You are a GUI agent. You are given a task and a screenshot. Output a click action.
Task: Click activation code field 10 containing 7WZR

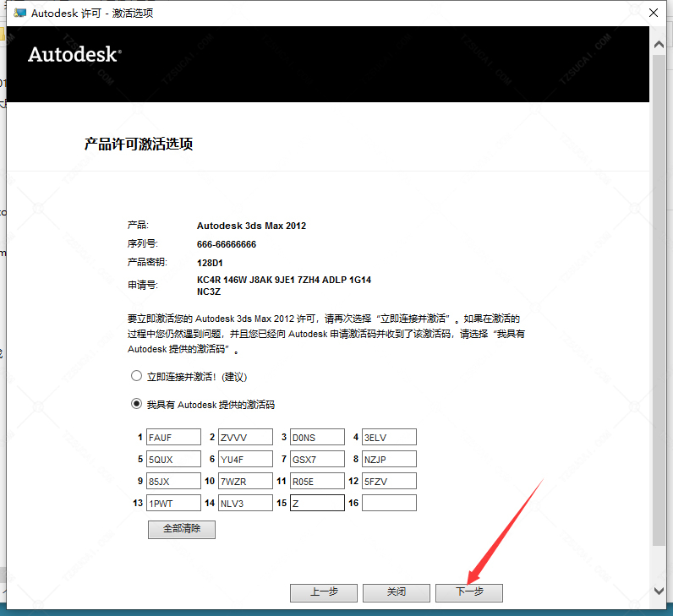pos(245,481)
